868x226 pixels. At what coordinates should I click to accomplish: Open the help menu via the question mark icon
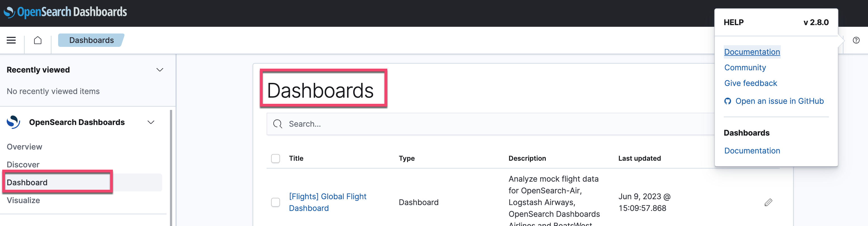click(856, 40)
